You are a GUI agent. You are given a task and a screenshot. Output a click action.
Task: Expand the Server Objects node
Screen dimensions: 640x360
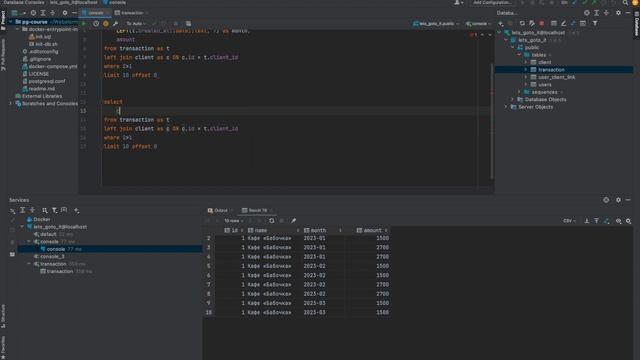point(506,107)
